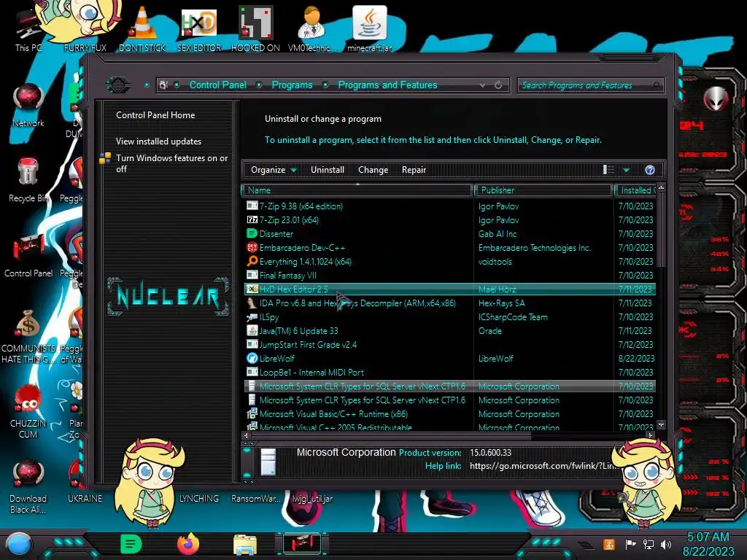The image size is (747, 560).
Task: Navigate to Programs breadcrumb
Action: coord(292,85)
